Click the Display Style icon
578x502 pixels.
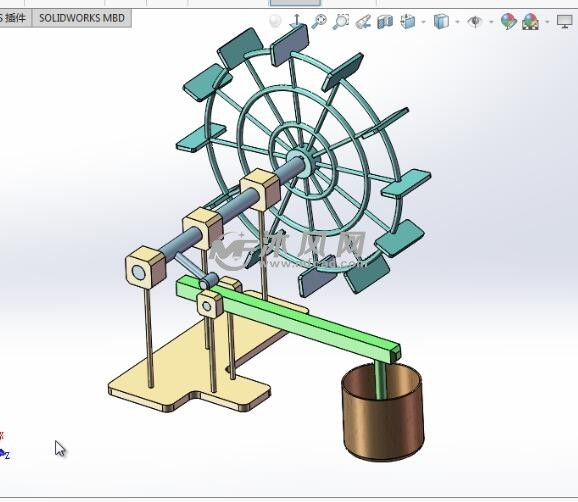click(441, 21)
